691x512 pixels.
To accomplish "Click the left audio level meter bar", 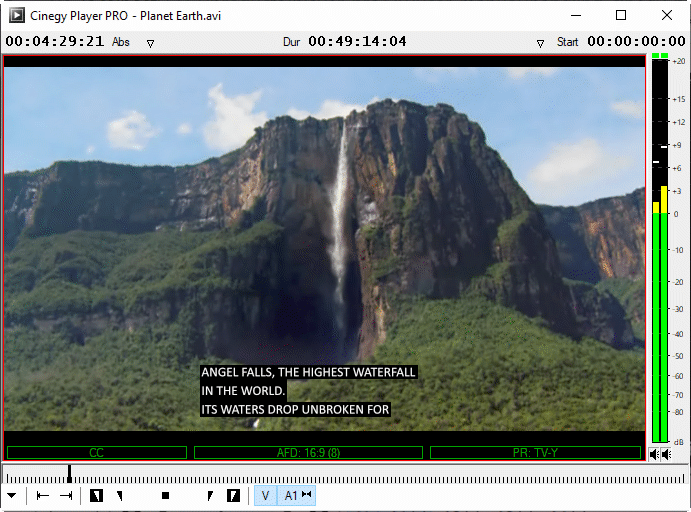I will pyautogui.click(x=656, y=250).
